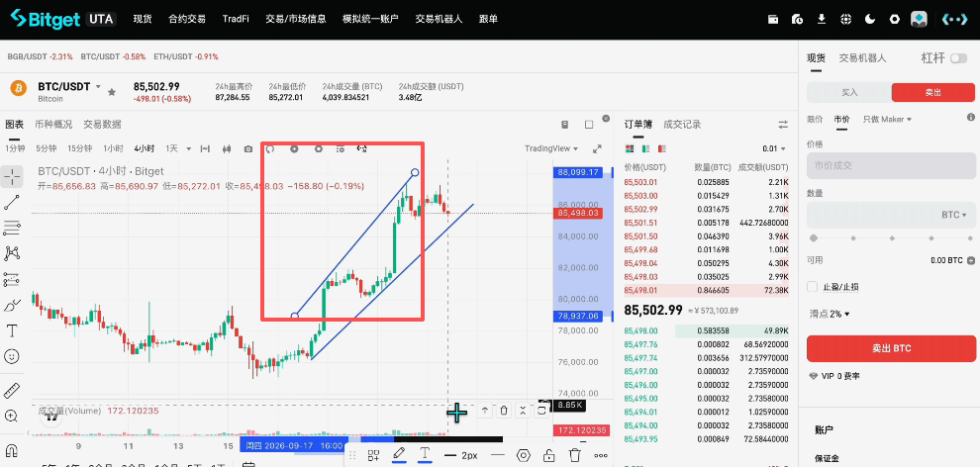Click the 卖出 BTC button
Image resolution: width=980 pixels, height=467 pixels.
click(x=891, y=348)
